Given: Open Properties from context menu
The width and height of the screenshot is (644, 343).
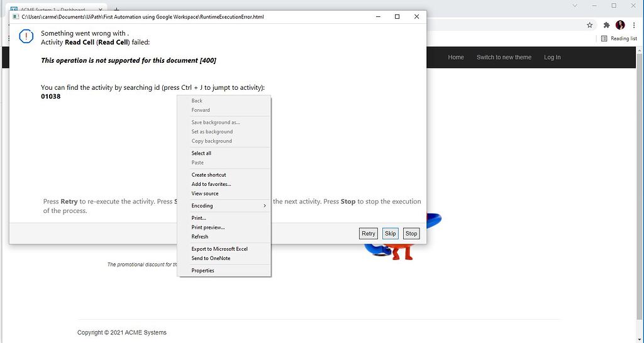Looking at the screenshot, I should [x=224, y=270].
